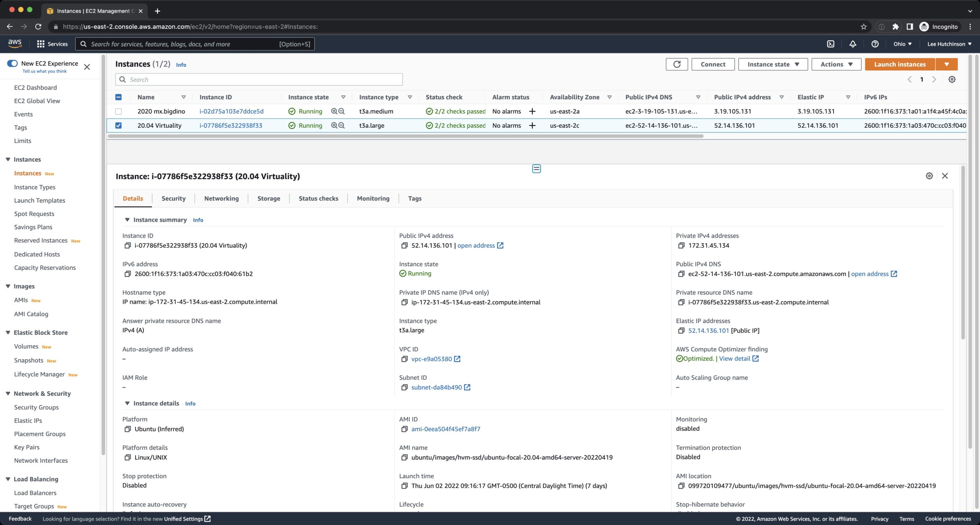Copy the Private IPv4 address 172.31.45.134
Viewport: 980px width, 525px height.
[x=681, y=246]
